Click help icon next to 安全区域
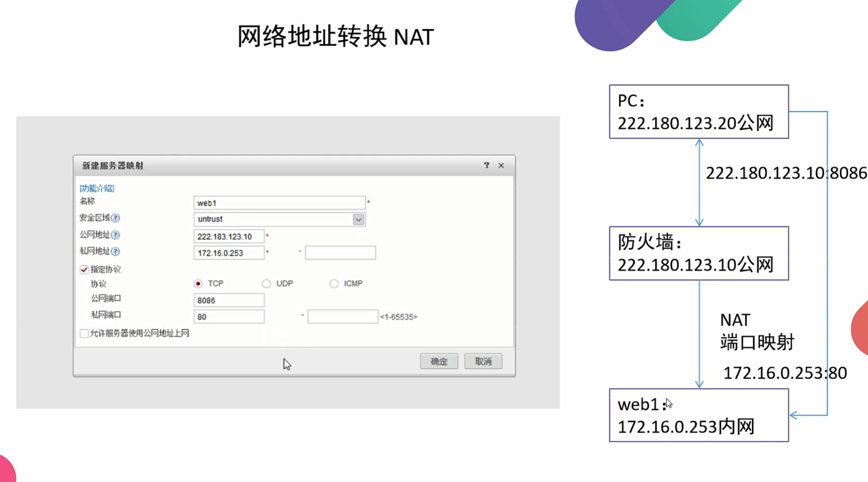The height and width of the screenshot is (482, 868). point(115,218)
